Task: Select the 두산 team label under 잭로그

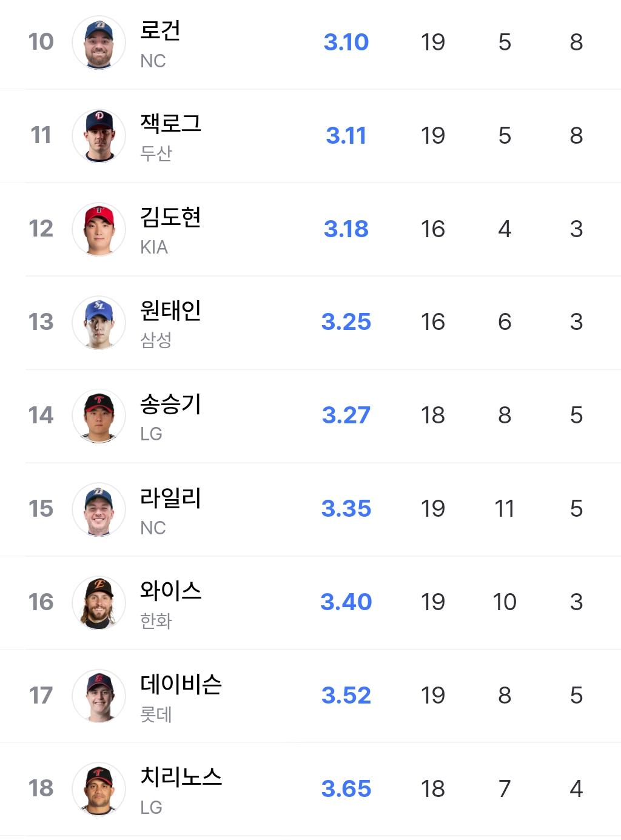Action: 156,153
